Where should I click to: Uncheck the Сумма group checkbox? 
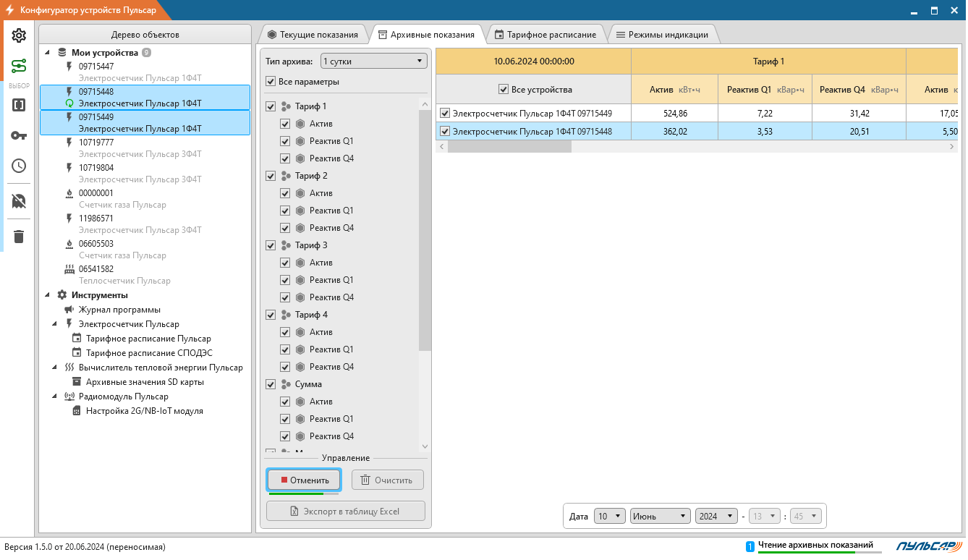coord(271,384)
